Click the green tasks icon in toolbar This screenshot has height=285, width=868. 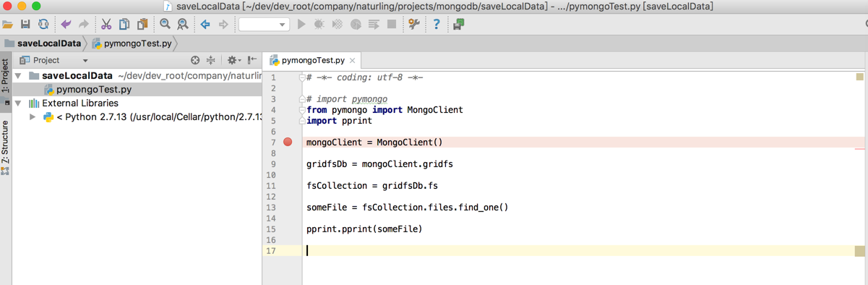(459, 25)
